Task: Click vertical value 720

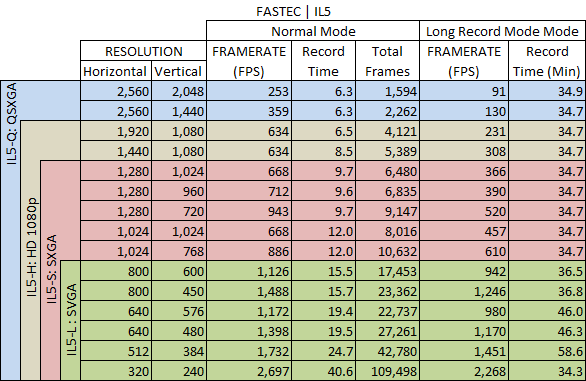Action: pos(179,211)
